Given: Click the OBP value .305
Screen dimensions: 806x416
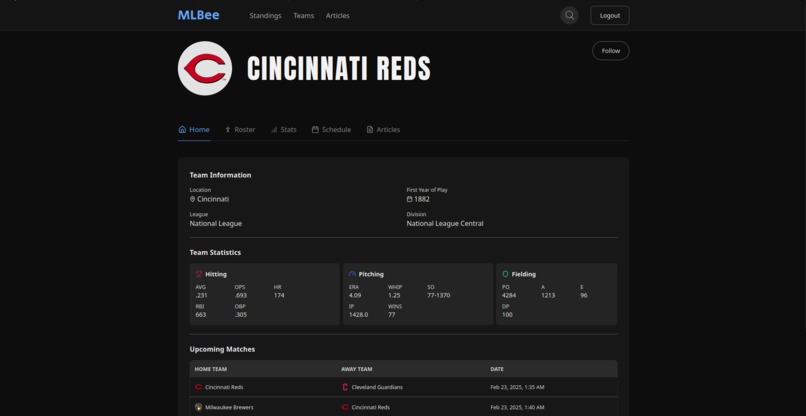Looking at the screenshot, I should pyautogui.click(x=241, y=315).
